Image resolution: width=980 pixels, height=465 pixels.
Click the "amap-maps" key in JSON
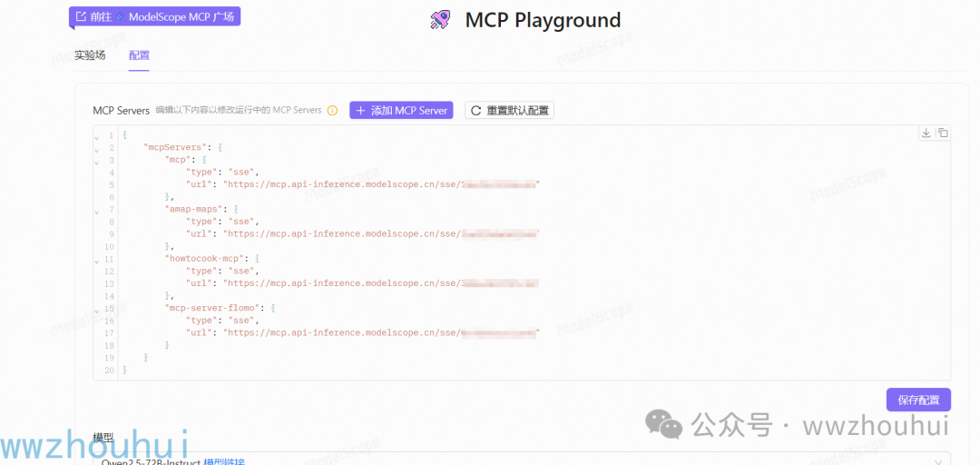(194, 209)
